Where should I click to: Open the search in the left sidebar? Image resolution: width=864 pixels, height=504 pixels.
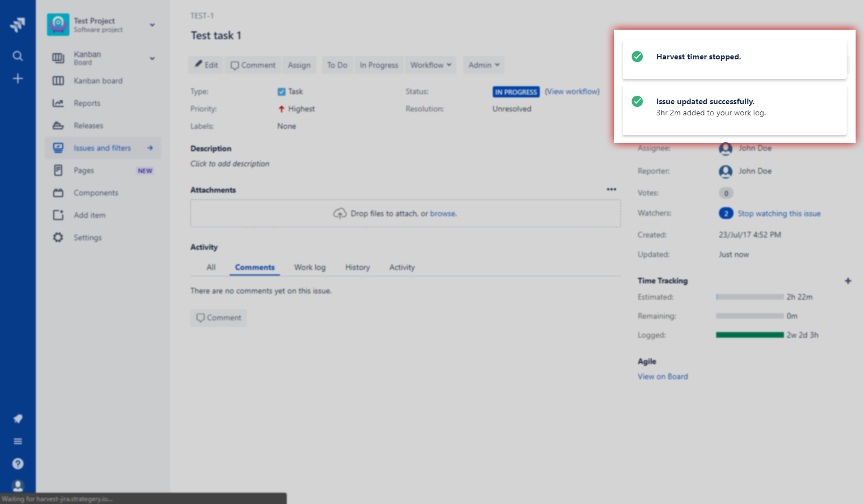17,55
